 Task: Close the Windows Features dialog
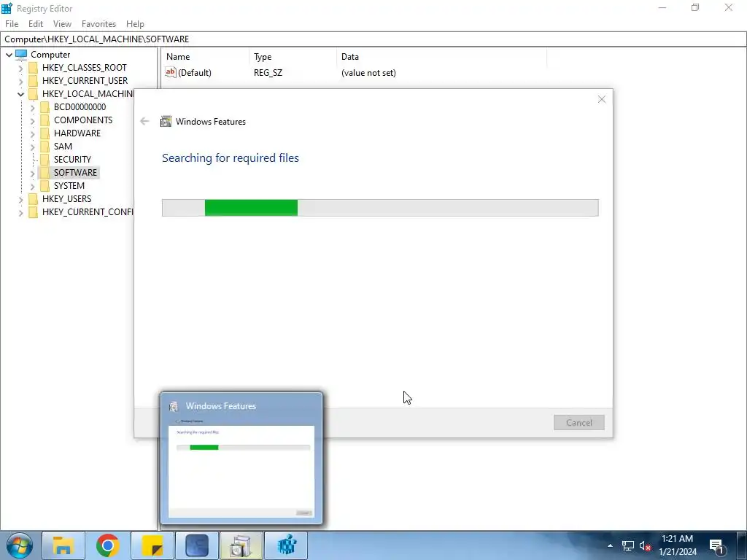point(602,99)
